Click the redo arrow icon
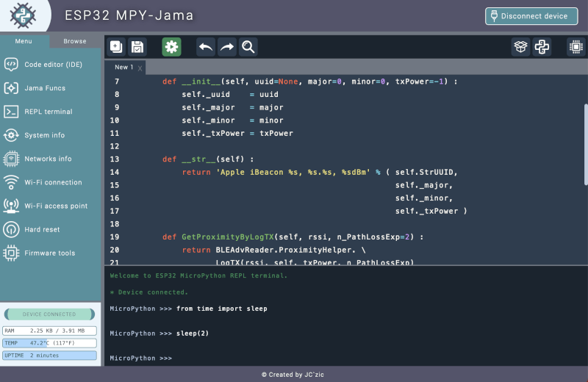The width and height of the screenshot is (588, 382). coord(227,47)
